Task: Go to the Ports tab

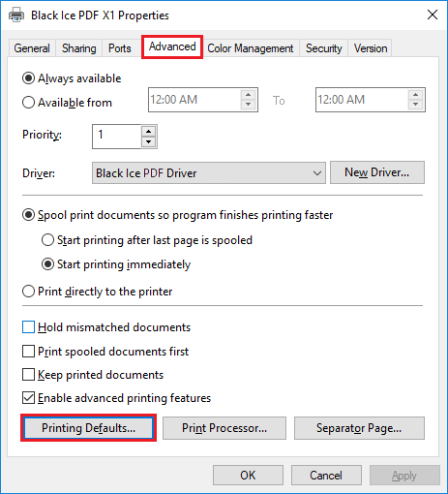Action: (120, 48)
